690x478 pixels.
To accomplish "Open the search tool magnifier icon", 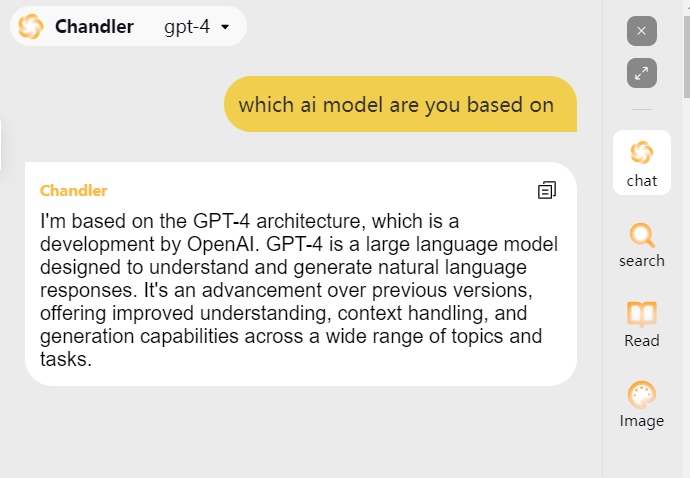I will [641, 235].
